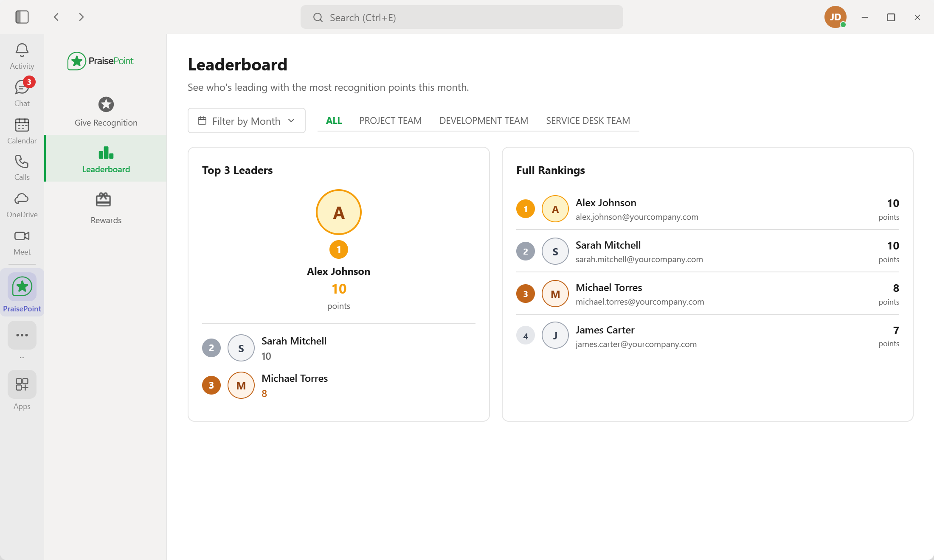
Task: Click the Search (Ctrl+E) field
Action: click(x=462, y=17)
